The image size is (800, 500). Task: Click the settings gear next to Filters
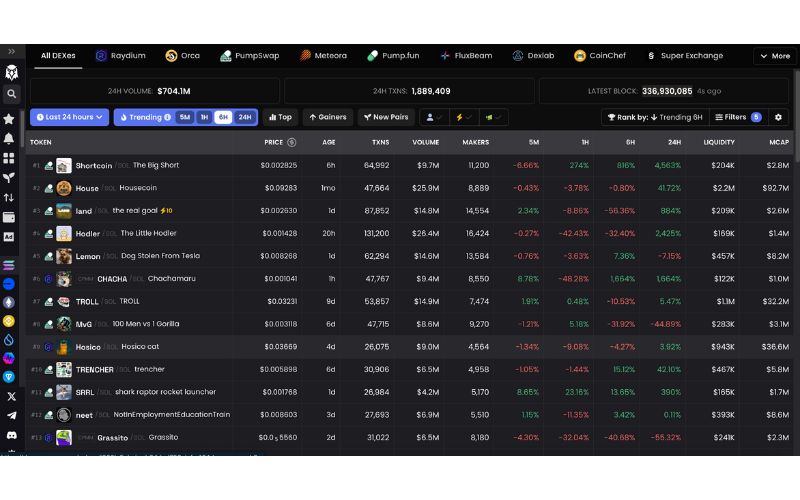point(778,117)
